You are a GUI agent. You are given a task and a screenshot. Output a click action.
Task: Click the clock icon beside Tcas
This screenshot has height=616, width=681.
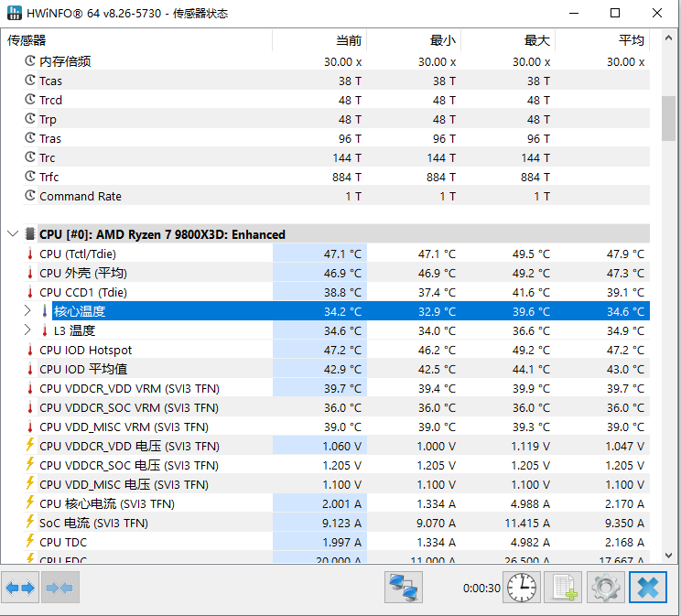tap(30, 80)
